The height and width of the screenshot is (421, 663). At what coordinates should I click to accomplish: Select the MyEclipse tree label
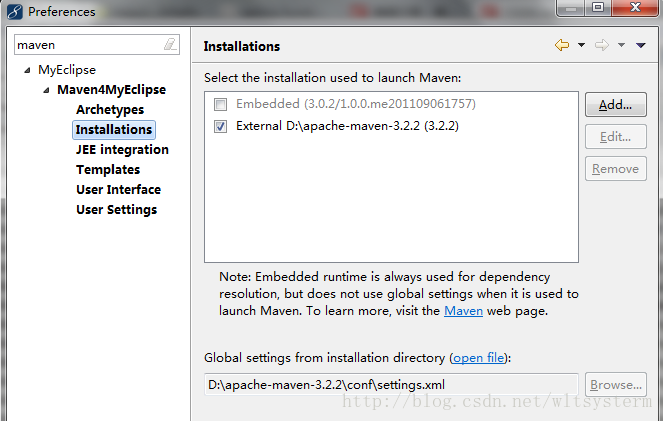(67, 70)
